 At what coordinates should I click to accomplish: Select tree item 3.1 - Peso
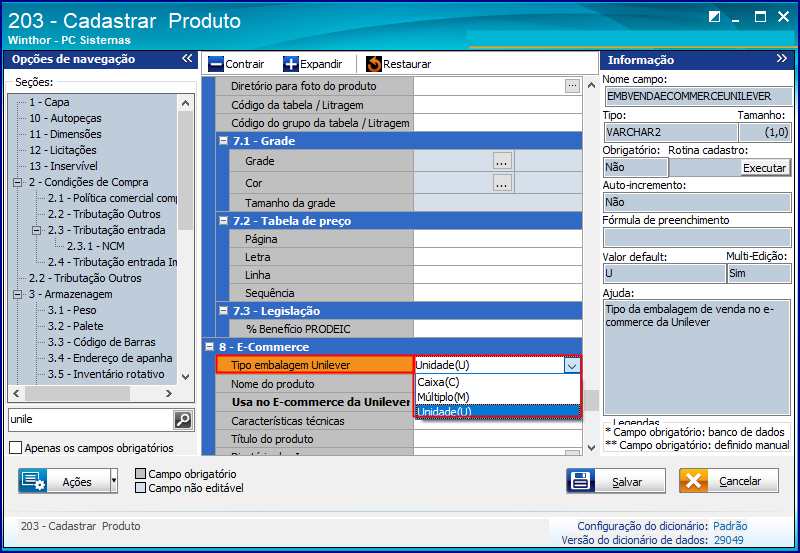pos(72,310)
